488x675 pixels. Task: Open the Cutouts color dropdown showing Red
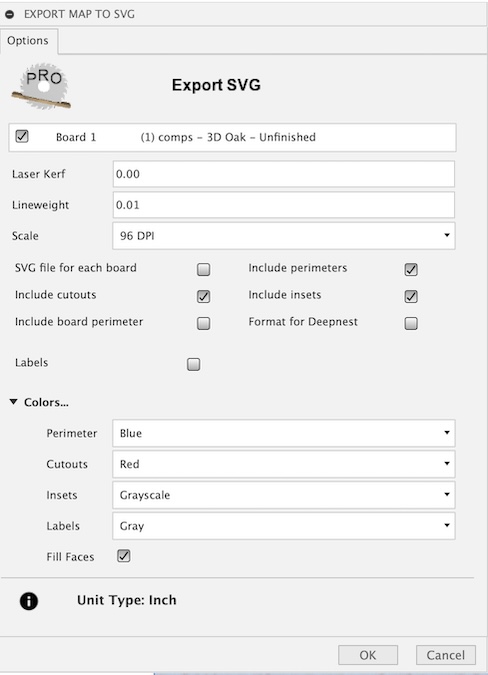pos(284,464)
